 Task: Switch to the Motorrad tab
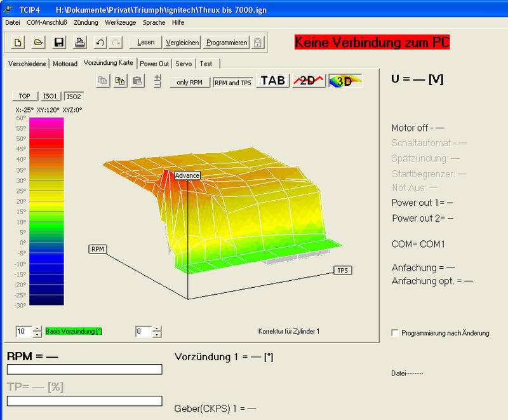tap(65, 64)
